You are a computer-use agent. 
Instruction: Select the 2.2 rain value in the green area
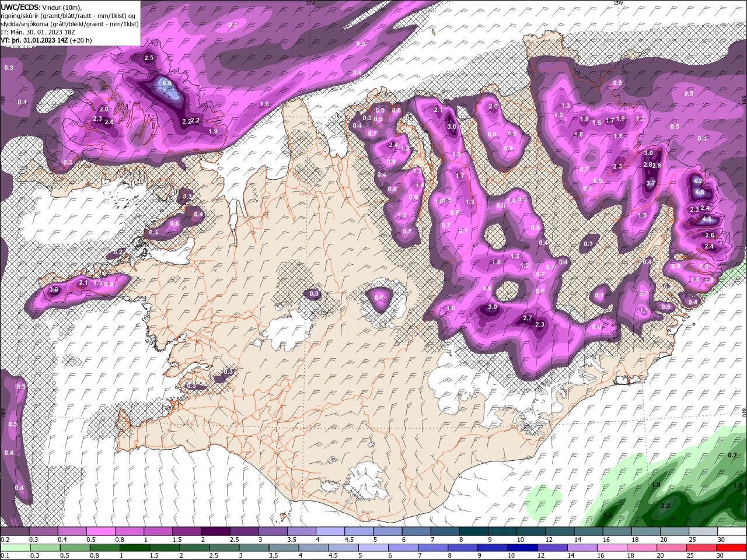(x=665, y=506)
